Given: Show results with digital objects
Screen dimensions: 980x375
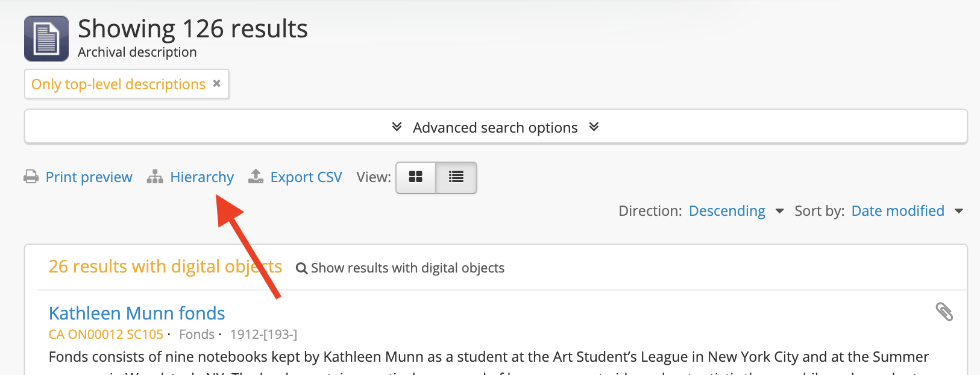Looking at the screenshot, I should [x=401, y=268].
